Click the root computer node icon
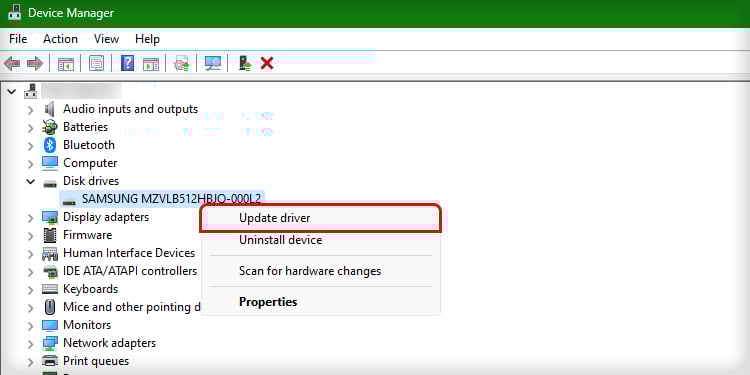 coord(31,91)
